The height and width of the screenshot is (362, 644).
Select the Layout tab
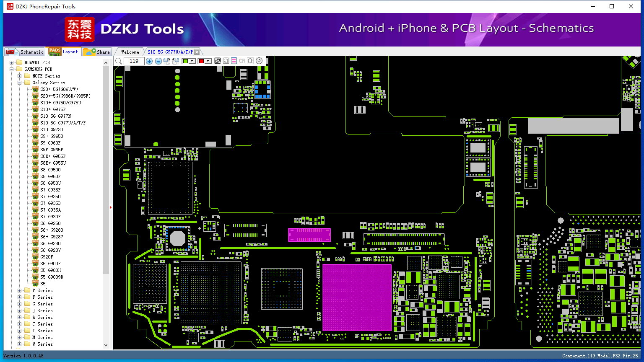63,52
